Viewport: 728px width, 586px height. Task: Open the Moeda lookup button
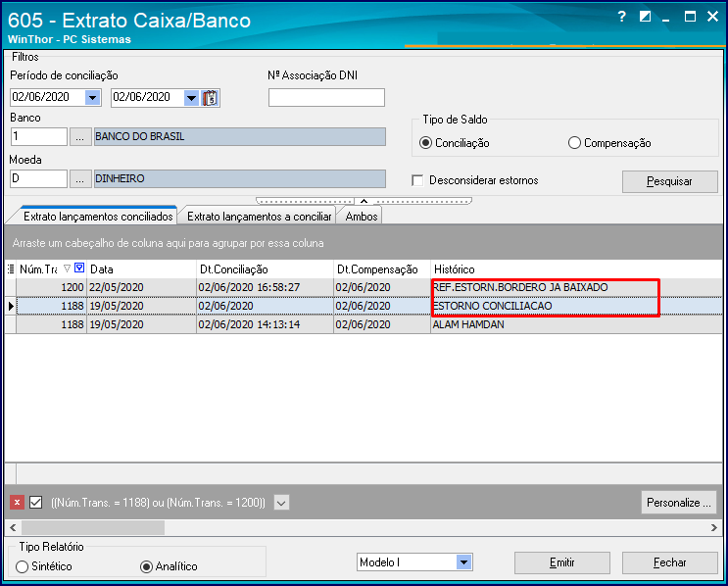click(x=80, y=178)
